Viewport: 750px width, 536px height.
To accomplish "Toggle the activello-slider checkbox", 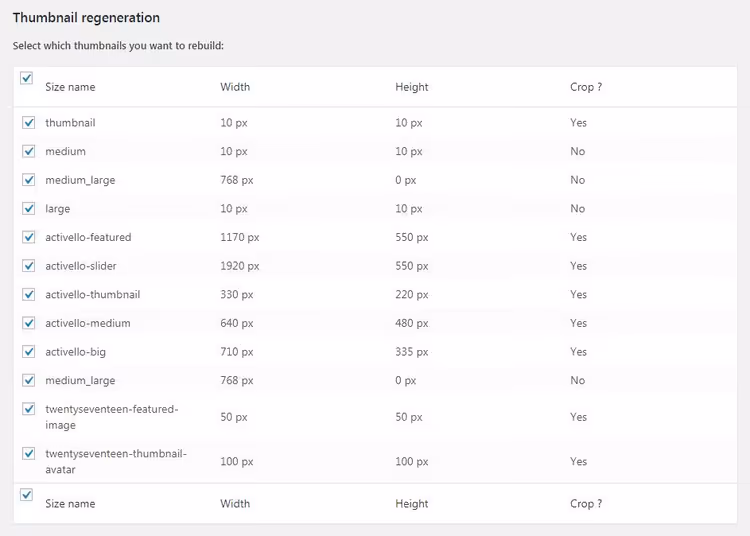I will coord(29,266).
